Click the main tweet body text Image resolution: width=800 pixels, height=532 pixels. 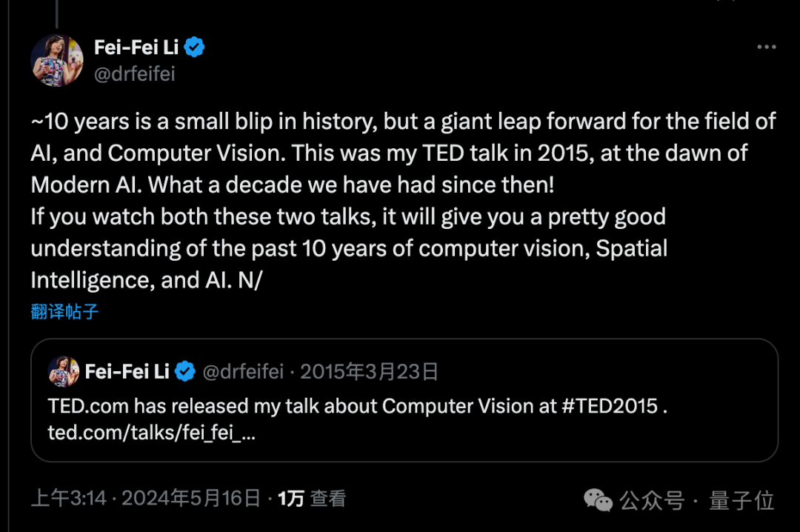[x=403, y=201]
